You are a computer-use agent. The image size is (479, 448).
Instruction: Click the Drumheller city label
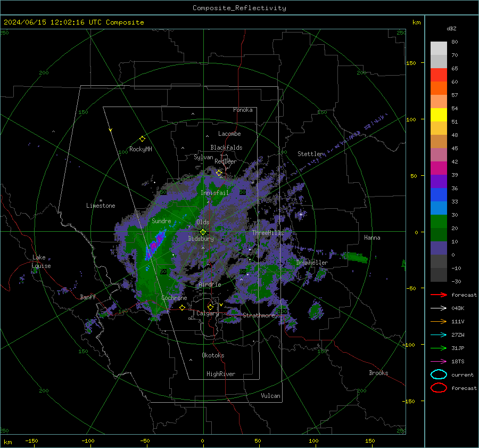312,263
